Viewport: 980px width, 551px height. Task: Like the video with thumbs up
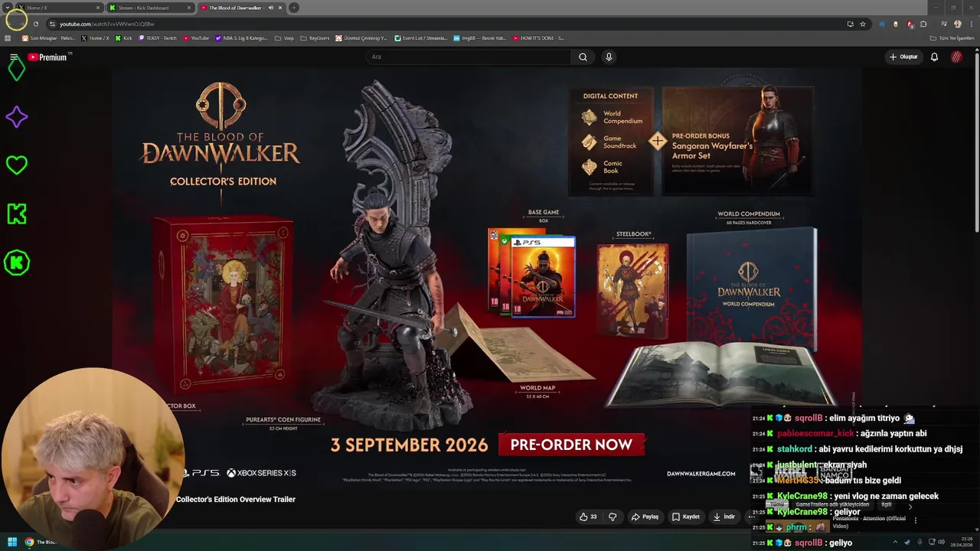[x=588, y=517]
